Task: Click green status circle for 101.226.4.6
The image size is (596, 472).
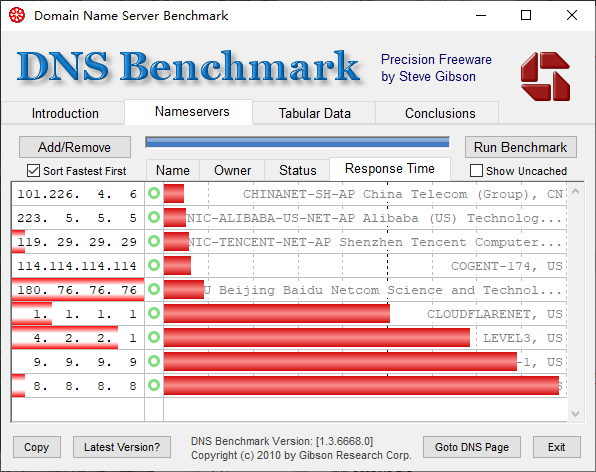Action: point(154,193)
